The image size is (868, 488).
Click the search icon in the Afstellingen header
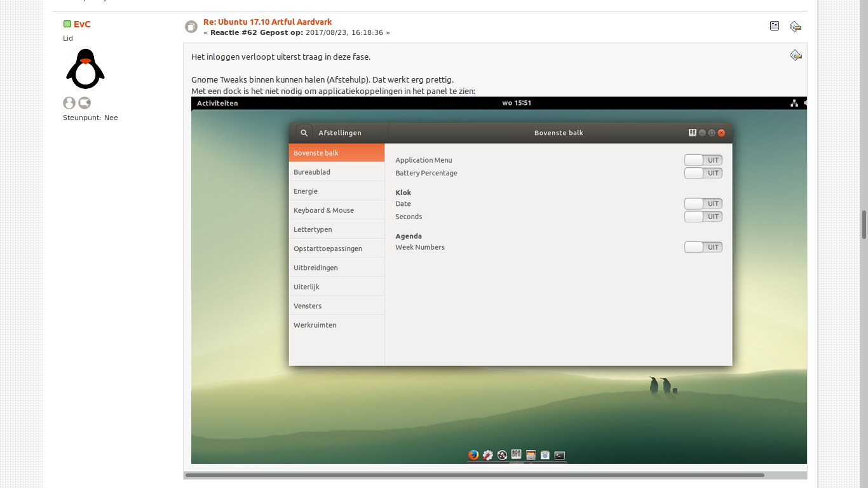[x=304, y=133]
